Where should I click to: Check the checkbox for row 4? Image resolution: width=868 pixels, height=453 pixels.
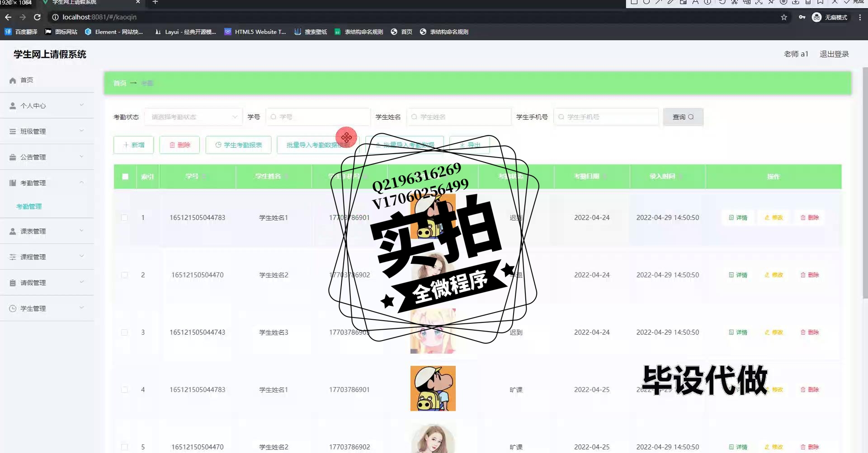click(x=124, y=390)
